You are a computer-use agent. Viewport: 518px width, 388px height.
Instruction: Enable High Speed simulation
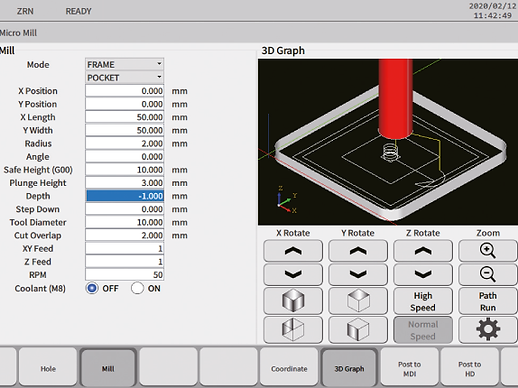pos(423,301)
